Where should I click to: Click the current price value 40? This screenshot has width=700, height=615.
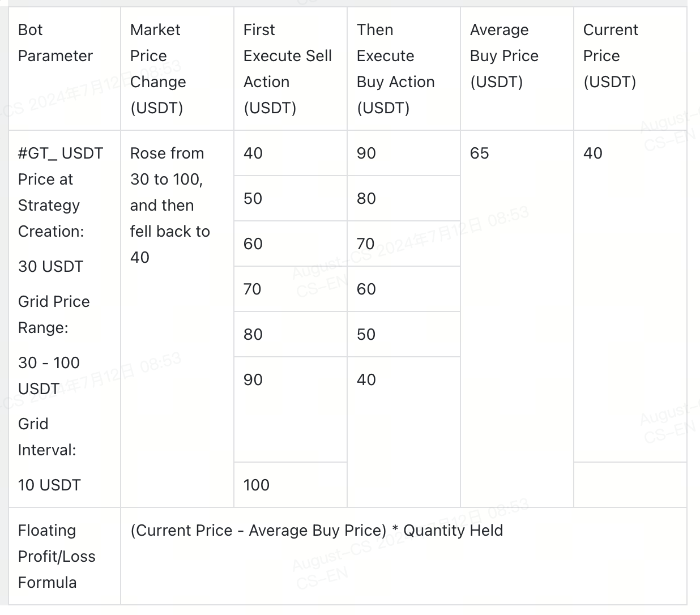pyautogui.click(x=593, y=153)
